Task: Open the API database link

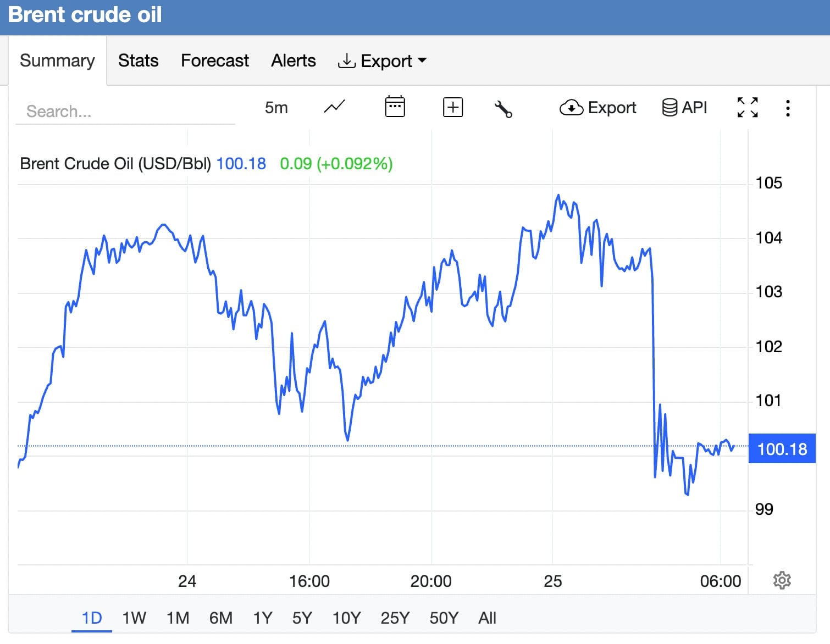Action: [x=684, y=108]
